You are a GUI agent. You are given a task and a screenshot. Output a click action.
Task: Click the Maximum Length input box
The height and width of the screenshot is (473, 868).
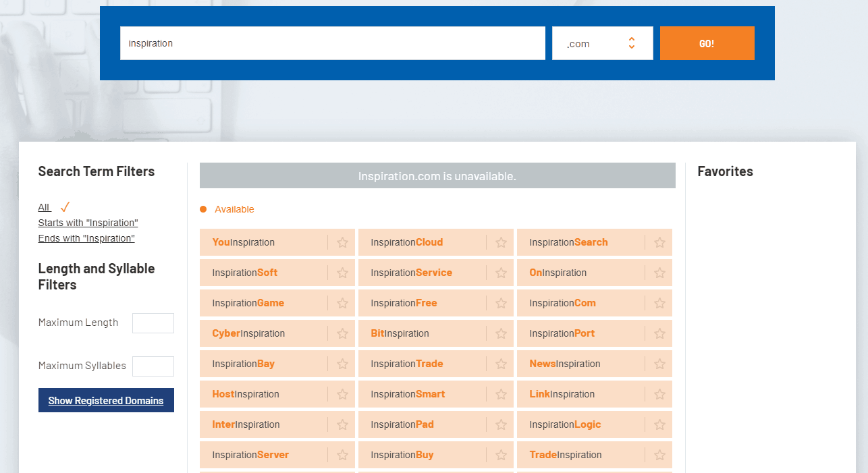click(x=153, y=323)
